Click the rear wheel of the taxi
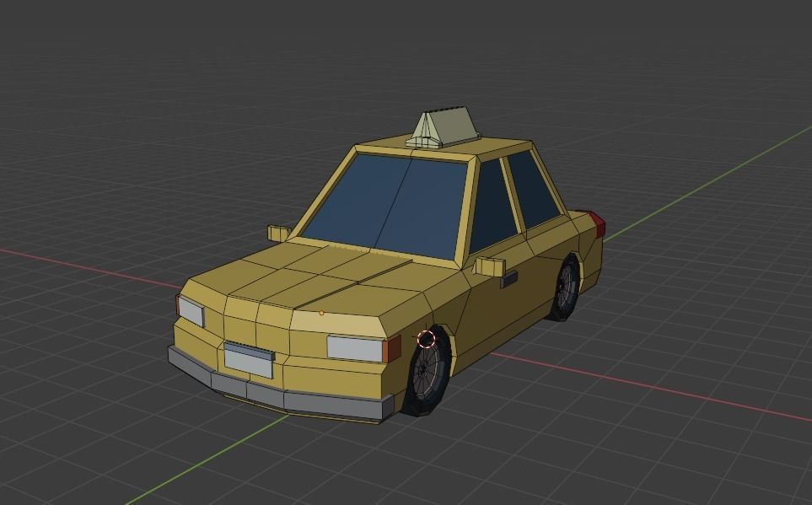 [566, 287]
